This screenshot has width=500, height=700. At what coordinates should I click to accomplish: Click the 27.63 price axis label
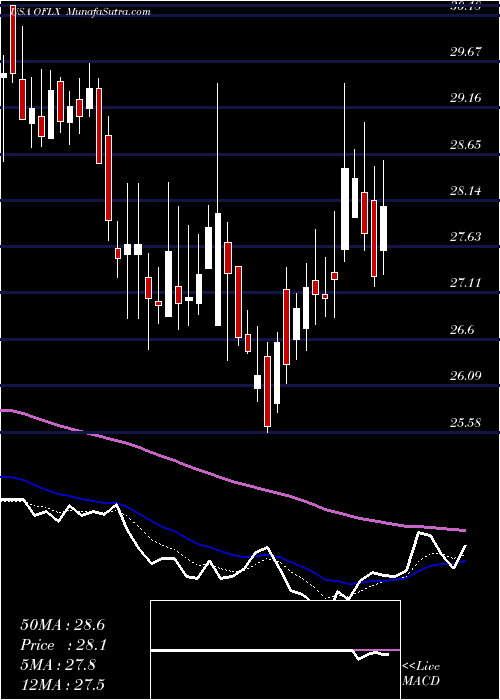click(466, 237)
